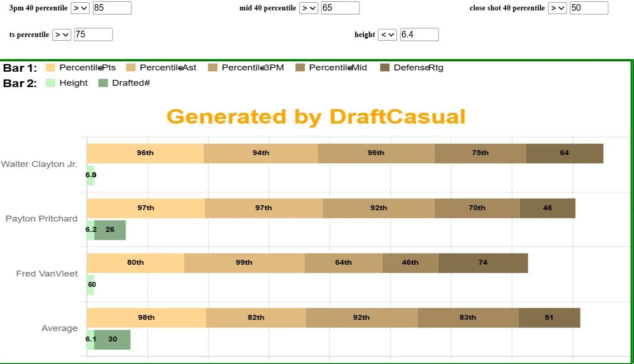Viewport: 634px width, 364px height.
Task: Click the Average 83th mid bar
Action: pyautogui.click(x=468, y=318)
